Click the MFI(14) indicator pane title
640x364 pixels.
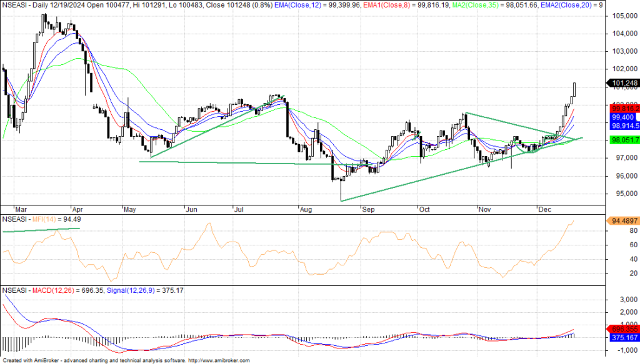(x=50, y=219)
